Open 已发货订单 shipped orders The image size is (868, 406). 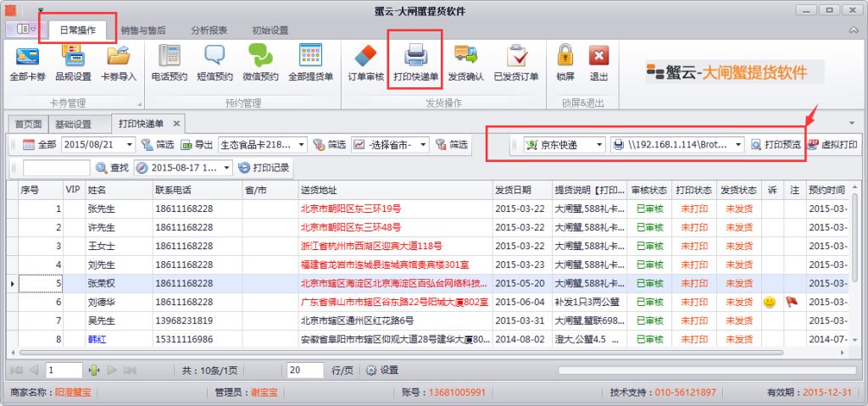coord(516,64)
